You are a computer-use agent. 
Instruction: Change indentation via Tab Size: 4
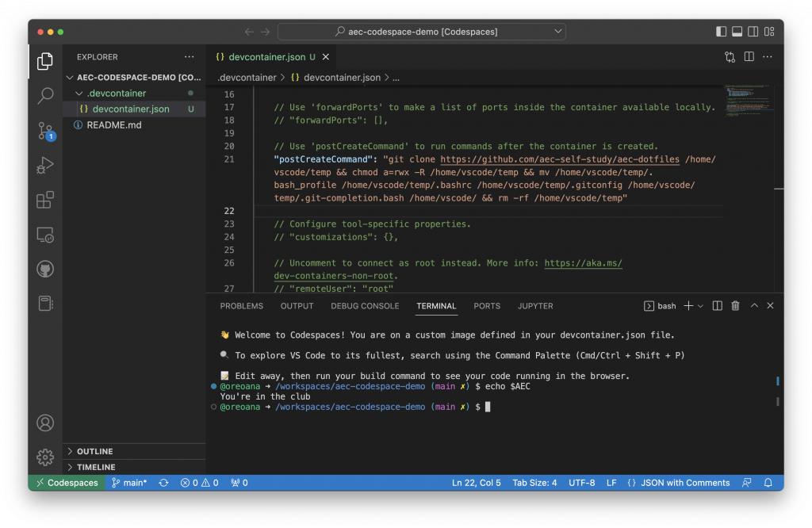534,483
